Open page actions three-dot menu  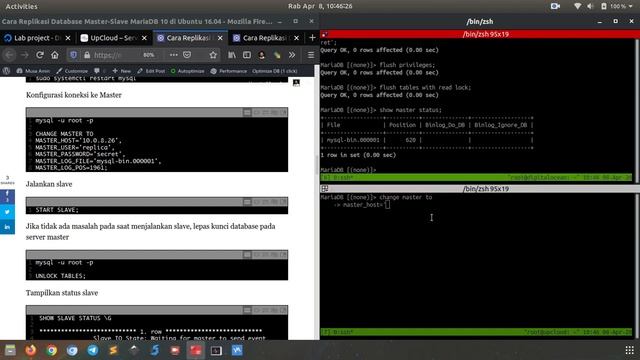click(x=173, y=55)
